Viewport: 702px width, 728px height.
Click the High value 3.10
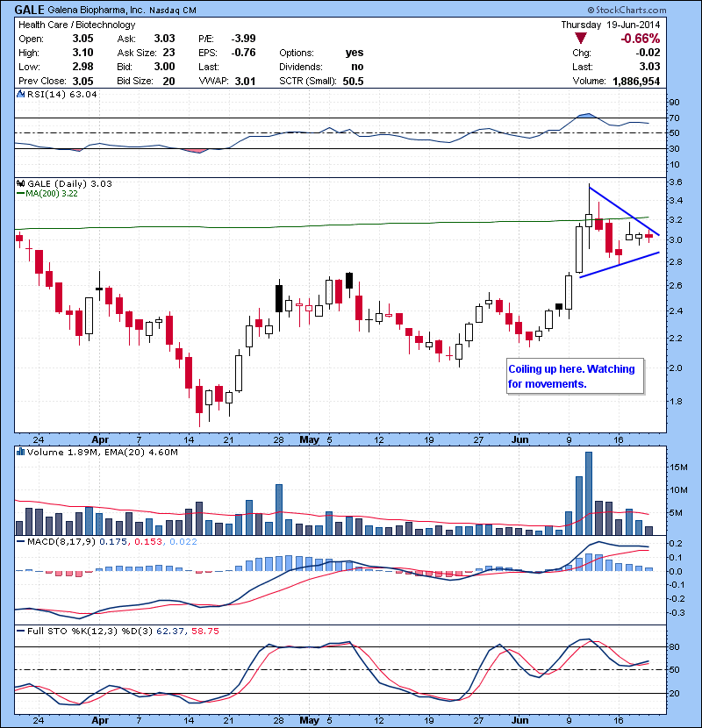82,53
